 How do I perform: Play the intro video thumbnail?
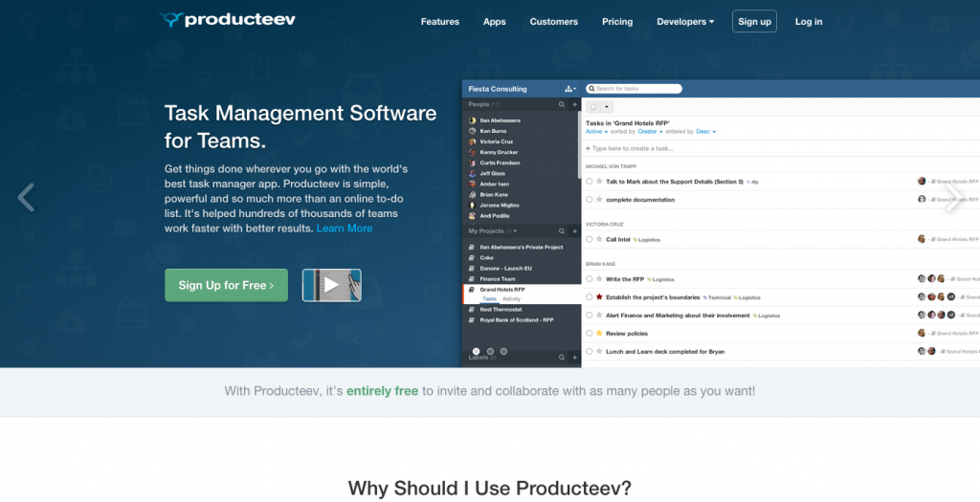tap(332, 285)
